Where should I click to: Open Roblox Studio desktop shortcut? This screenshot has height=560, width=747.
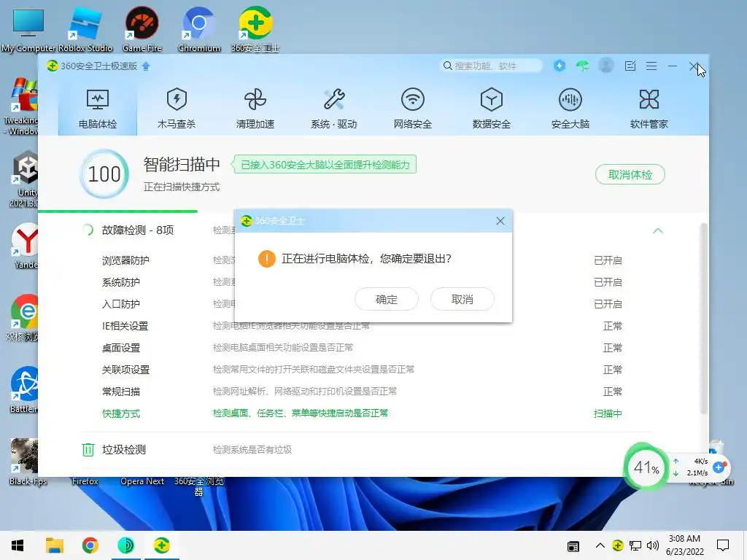coord(85,29)
